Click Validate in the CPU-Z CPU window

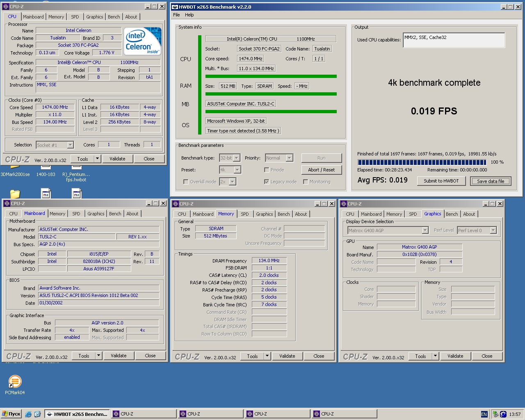coord(117,159)
